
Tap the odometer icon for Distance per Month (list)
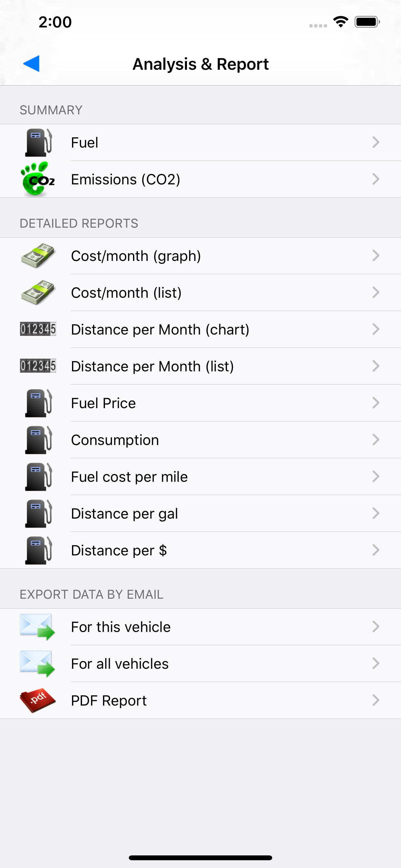point(38,366)
